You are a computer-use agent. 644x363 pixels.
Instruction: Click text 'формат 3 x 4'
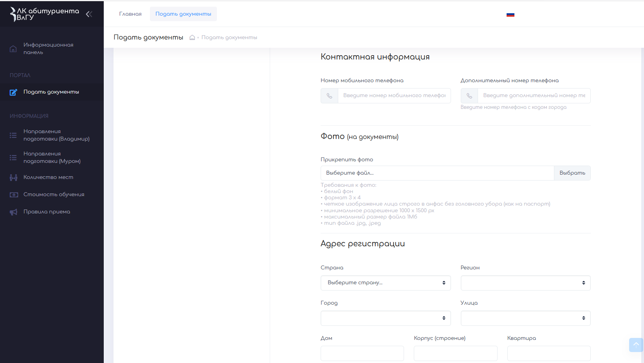[342, 198]
